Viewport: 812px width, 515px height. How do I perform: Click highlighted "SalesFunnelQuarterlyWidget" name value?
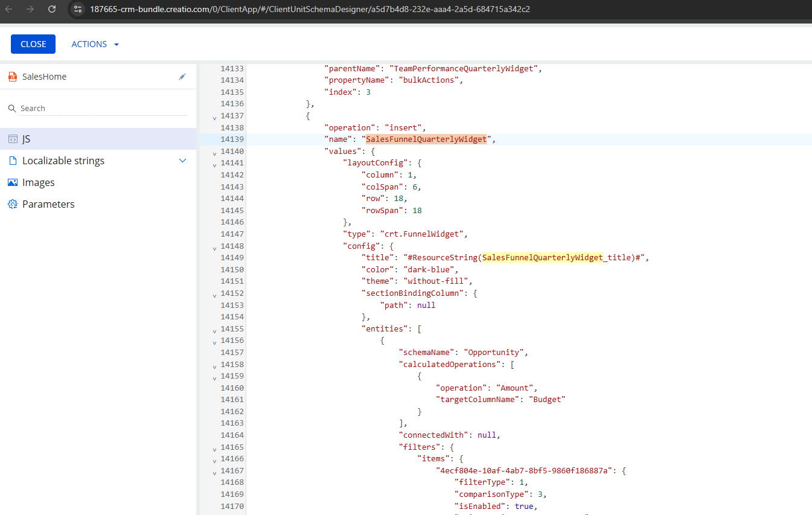point(426,139)
